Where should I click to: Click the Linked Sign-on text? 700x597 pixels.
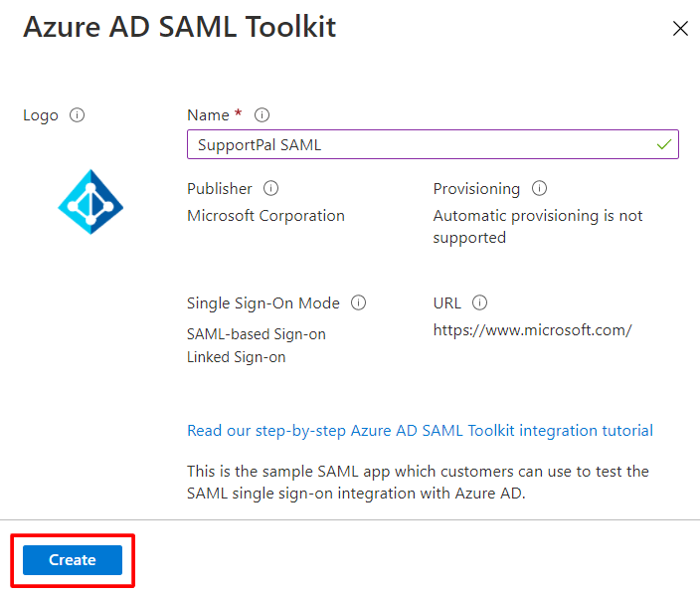pos(237,356)
